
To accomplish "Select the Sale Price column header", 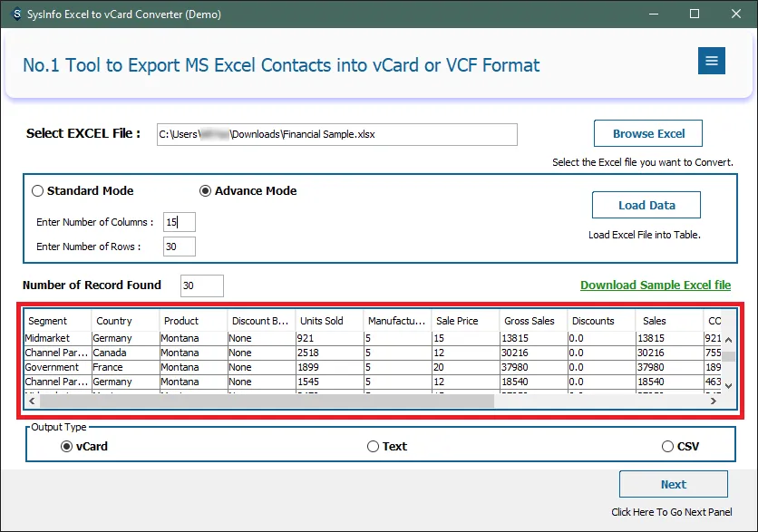I will (465, 321).
